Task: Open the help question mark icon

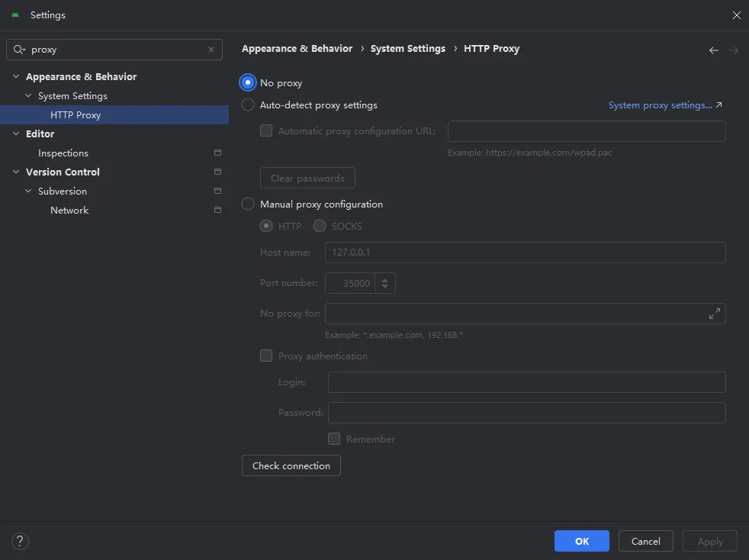Action: pyautogui.click(x=21, y=542)
